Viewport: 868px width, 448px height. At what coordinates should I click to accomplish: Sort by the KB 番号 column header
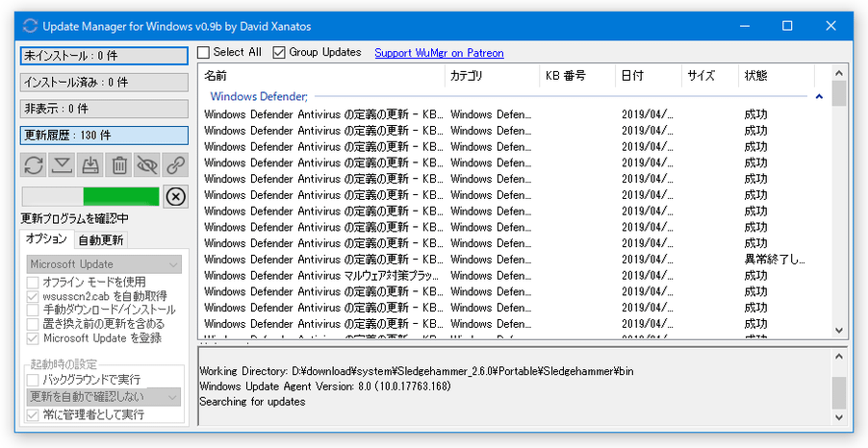point(577,76)
